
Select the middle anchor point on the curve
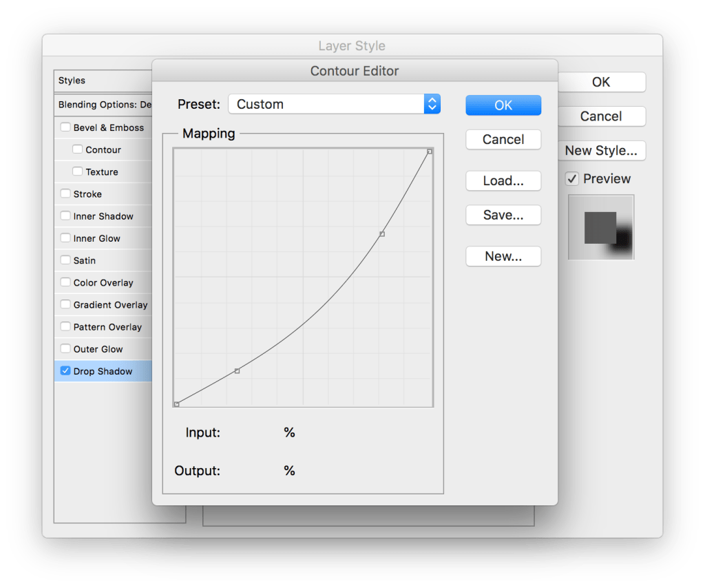coord(381,234)
